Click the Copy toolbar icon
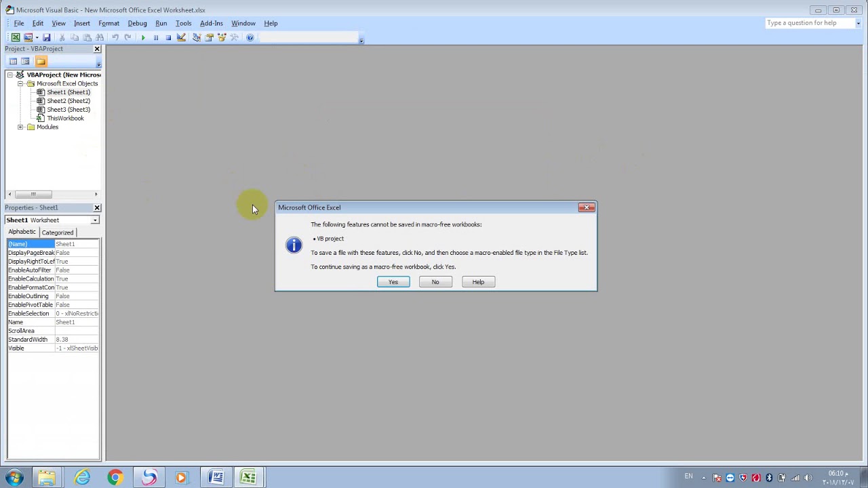The width and height of the screenshot is (868, 488). pyautogui.click(x=75, y=37)
